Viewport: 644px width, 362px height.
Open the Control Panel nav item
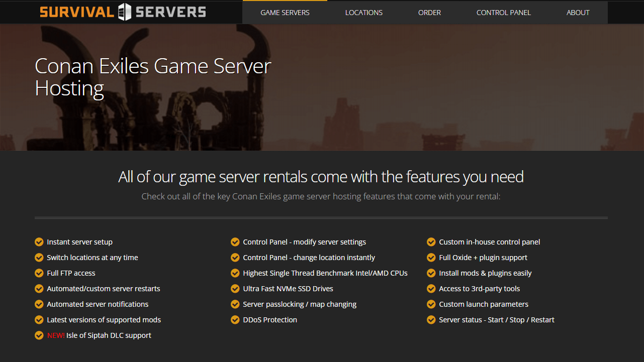[504, 13]
